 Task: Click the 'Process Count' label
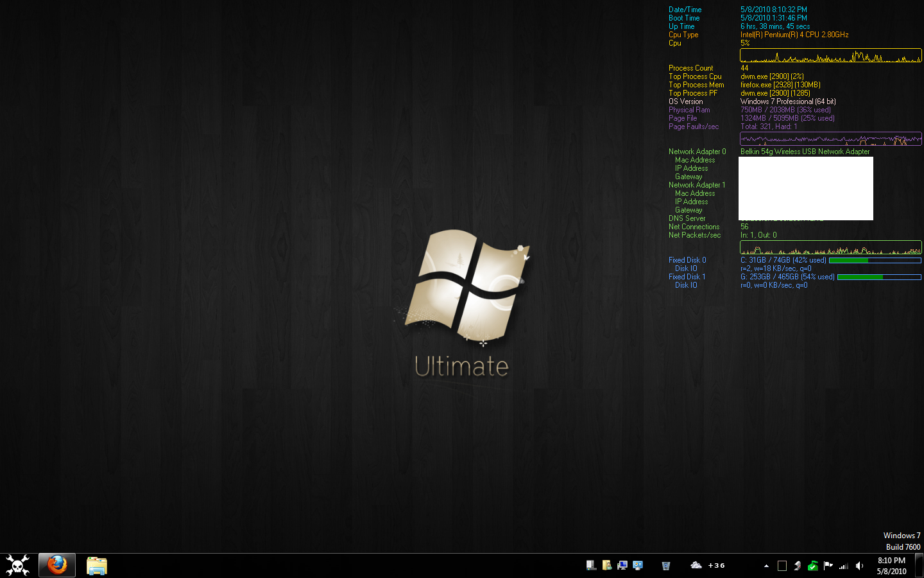(690, 68)
